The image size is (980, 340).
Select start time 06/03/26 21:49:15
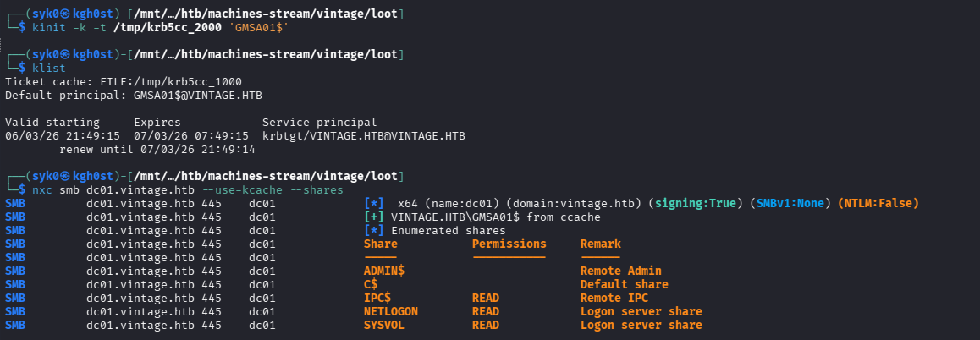click(63, 135)
